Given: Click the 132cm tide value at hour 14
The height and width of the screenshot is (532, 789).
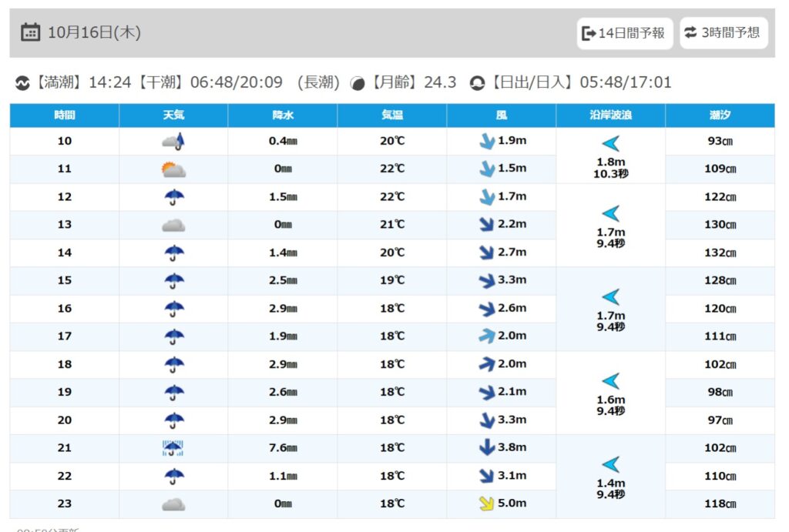Looking at the screenshot, I should (x=720, y=253).
